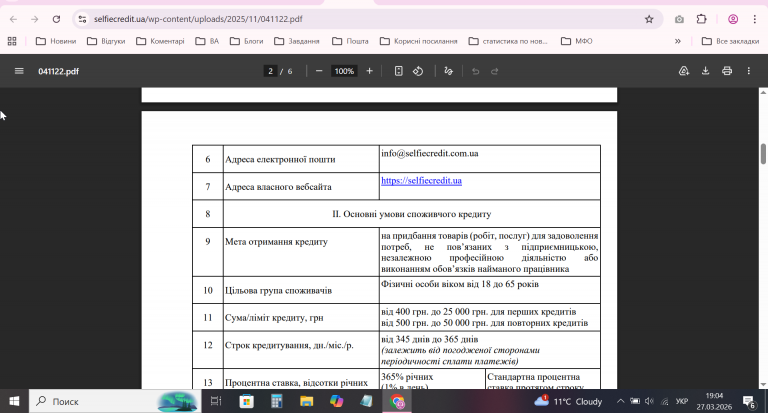Open the clock and date flyout

pyautogui.click(x=714, y=401)
